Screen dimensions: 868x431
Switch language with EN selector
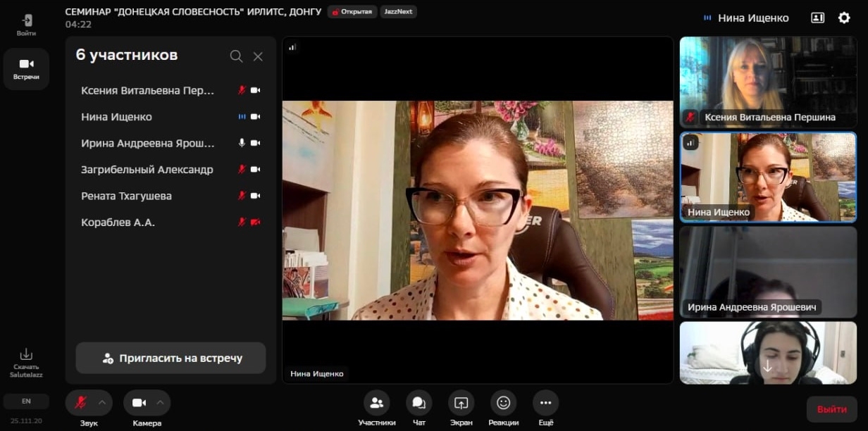click(x=26, y=401)
